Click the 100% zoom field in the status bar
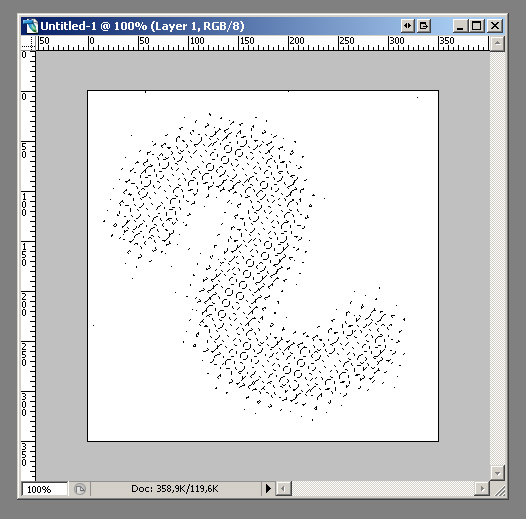The image size is (526, 519). click(x=44, y=489)
